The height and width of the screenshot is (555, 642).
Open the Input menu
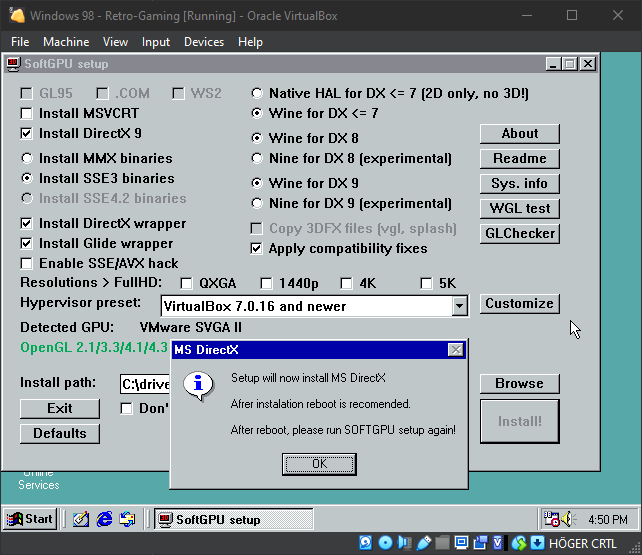[x=156, y=42]
